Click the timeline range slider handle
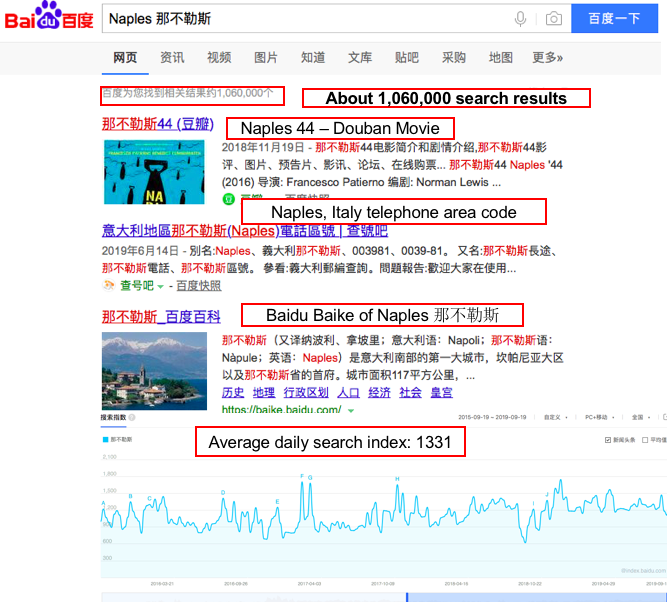The image size is (667, 602). [407, 597]
